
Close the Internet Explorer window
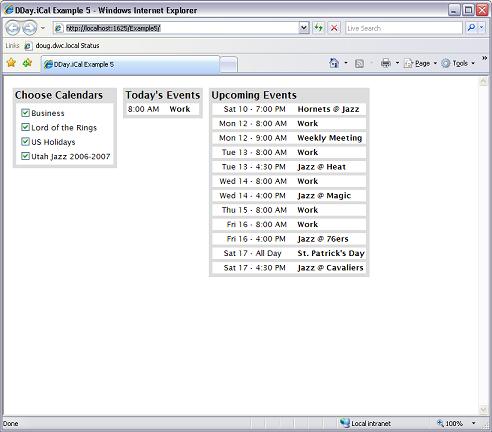482,10
